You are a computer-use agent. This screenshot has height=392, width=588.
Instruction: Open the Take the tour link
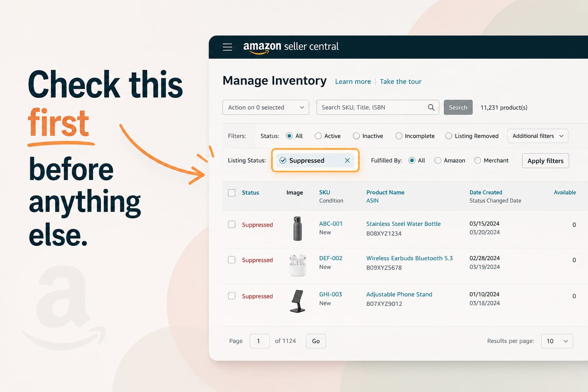point(400,82)
